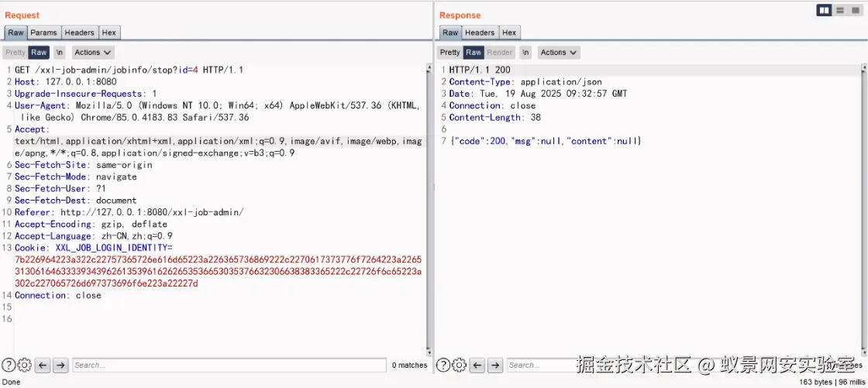Click the Referer header line
Screen dimensions: 868x388
tap(129, 212)
